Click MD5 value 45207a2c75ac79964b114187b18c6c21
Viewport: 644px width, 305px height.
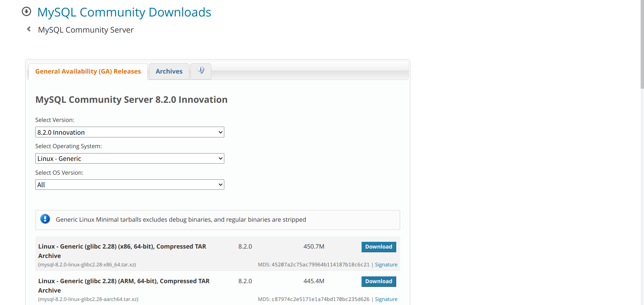tap(320, 265)
